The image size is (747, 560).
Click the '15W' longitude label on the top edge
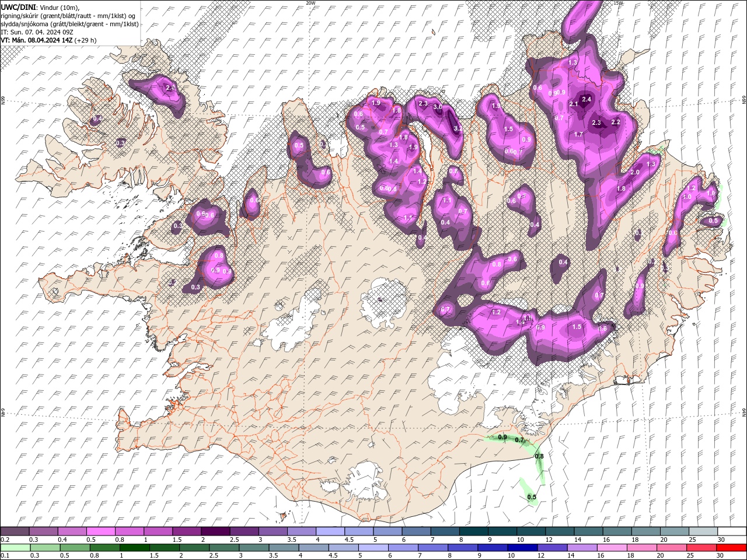[618, 3]
